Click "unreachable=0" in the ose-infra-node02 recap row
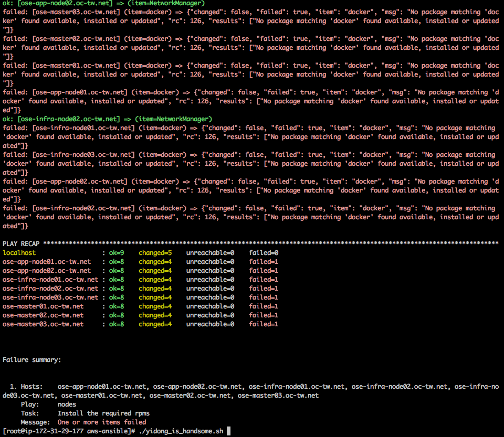This screenshot has width=504, height=437. [210, 289]
